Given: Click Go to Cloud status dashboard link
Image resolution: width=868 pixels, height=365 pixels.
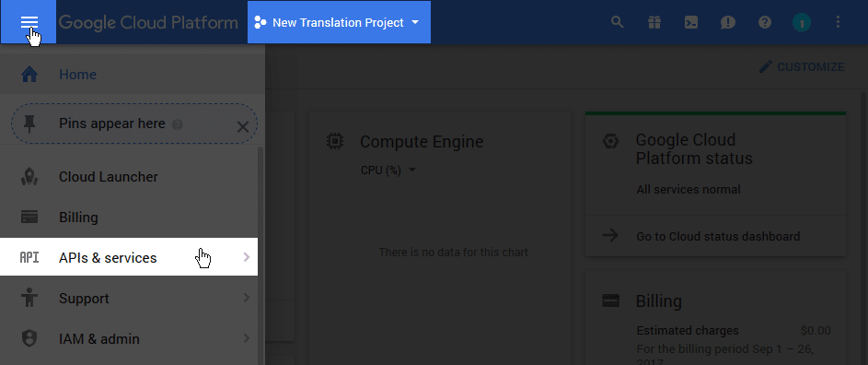Looking at the screenshot, I should click(x=718, y=236).
